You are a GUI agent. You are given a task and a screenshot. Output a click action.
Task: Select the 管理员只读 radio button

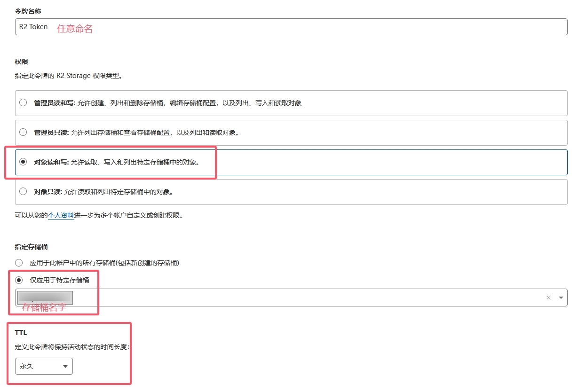click(x=23, y=132)
